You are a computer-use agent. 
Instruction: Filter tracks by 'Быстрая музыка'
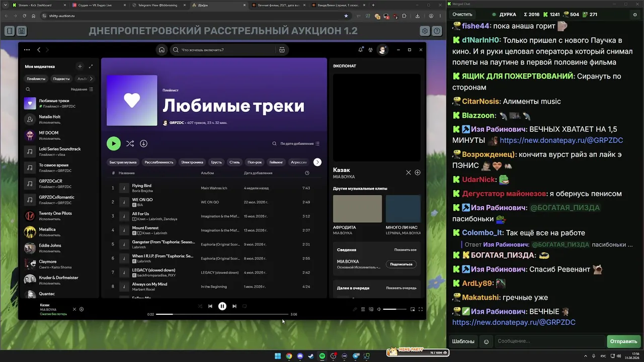123,162
